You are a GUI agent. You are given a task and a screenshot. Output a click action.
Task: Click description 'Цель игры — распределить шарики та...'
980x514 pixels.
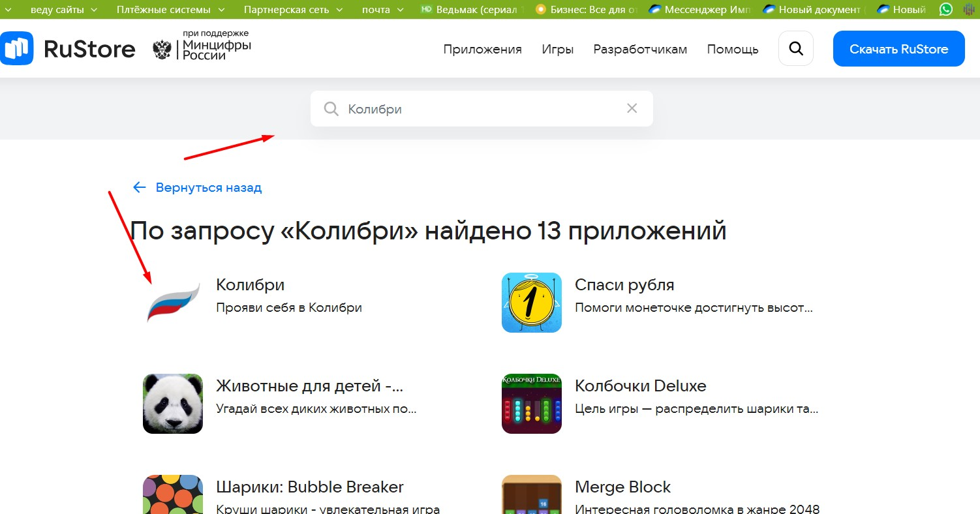pyautogui.click(x=696, y=409)
